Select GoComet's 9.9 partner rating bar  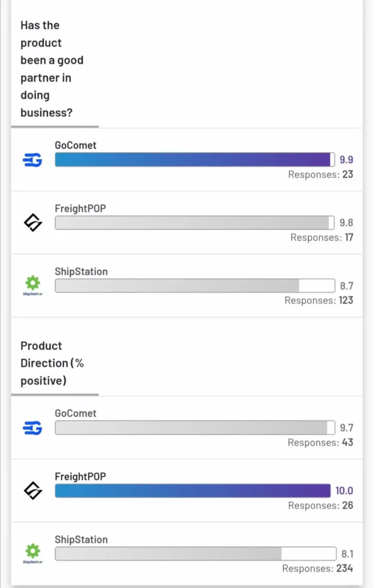click(x=195, y=160)
